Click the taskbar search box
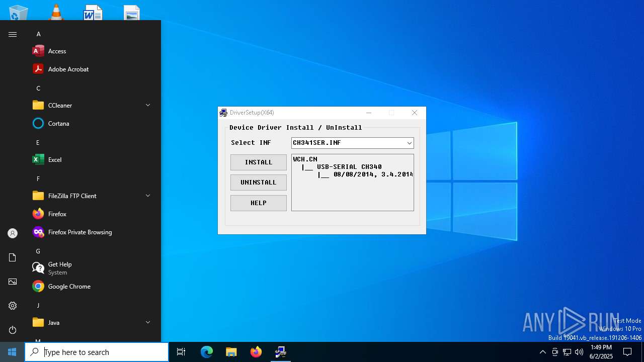This screenshot has width=644, height=362. coord(97,352)
